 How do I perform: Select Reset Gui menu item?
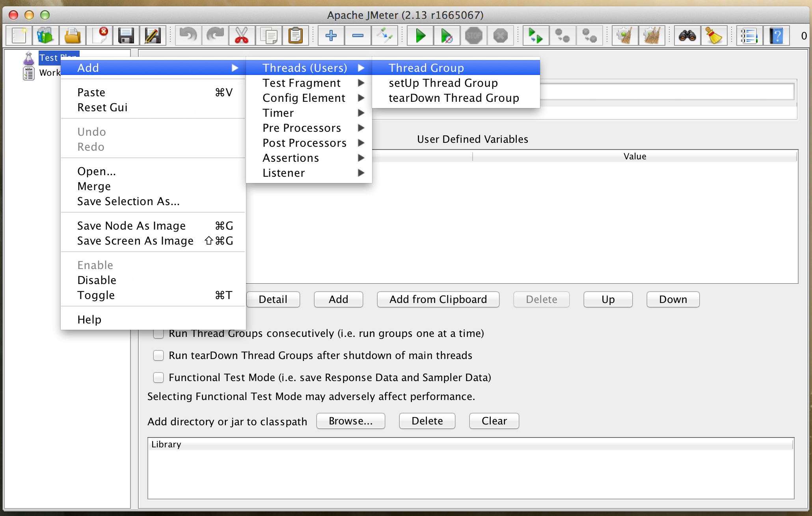coord(153,107)
